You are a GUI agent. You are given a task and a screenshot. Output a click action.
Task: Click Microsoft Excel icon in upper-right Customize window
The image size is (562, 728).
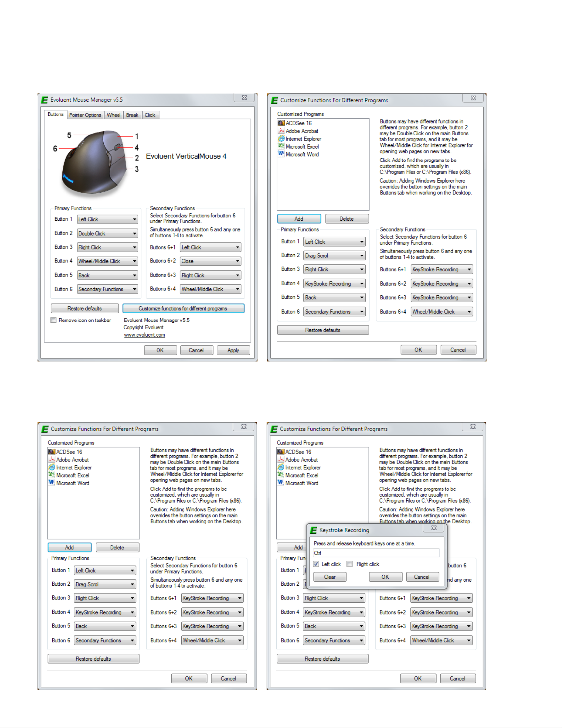point(281,146)
